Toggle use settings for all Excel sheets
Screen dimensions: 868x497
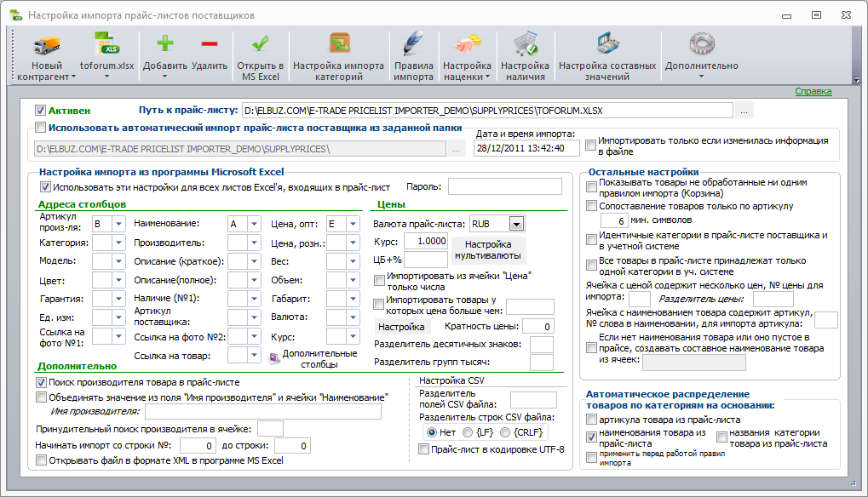click(45, 187)
